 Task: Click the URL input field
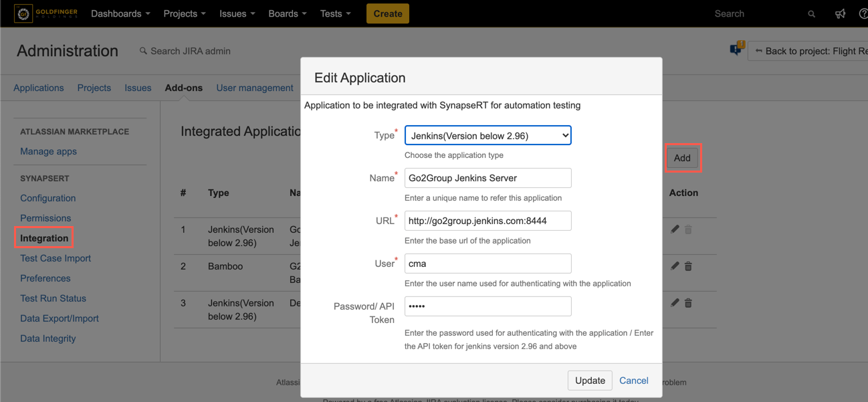click(x=487, y=221)
